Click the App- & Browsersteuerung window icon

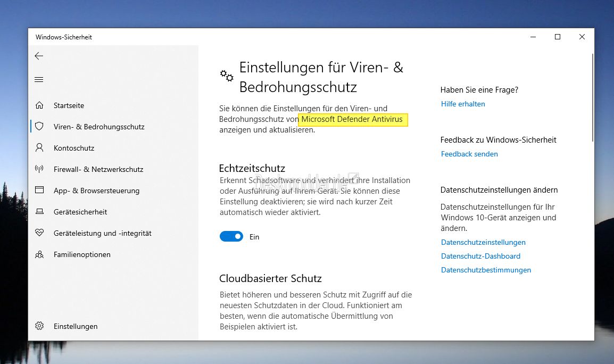coord(39,190)
